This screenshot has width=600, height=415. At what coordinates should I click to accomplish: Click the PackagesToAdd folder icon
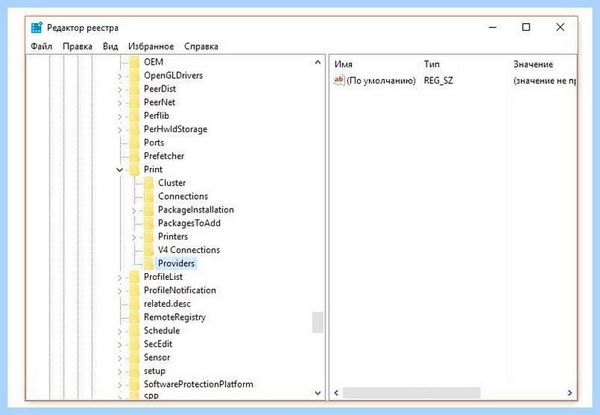[149, 223]
